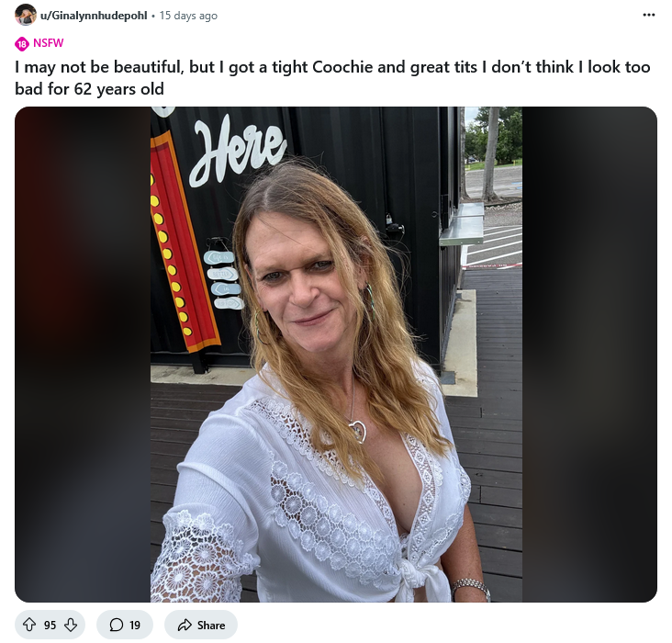
Task: Open the post title text
Action: point(332,78)
